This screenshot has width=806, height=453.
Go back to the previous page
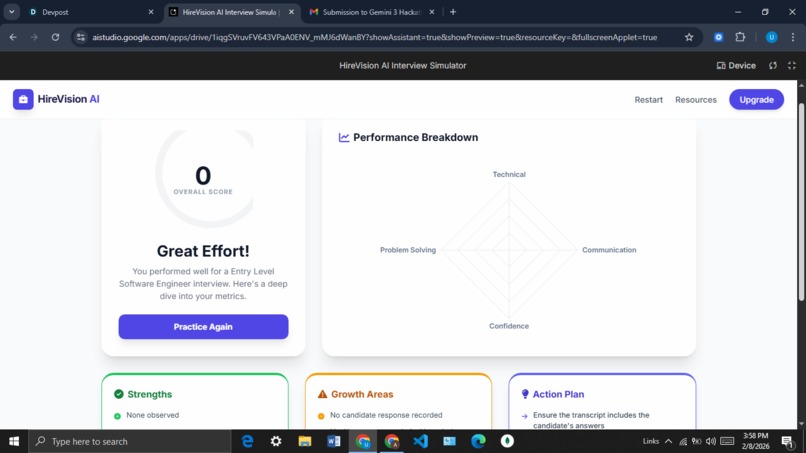[x=13, y=37]
